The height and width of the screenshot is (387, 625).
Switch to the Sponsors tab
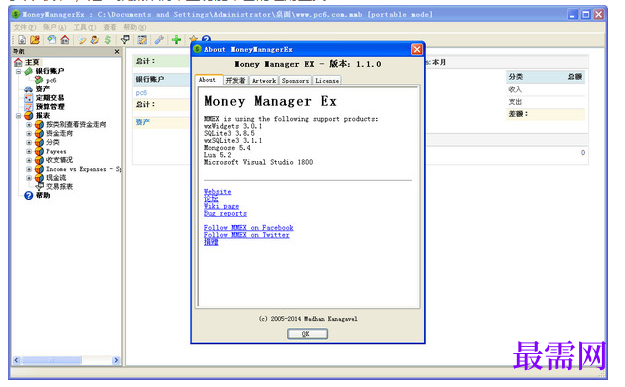click(295, 81)
